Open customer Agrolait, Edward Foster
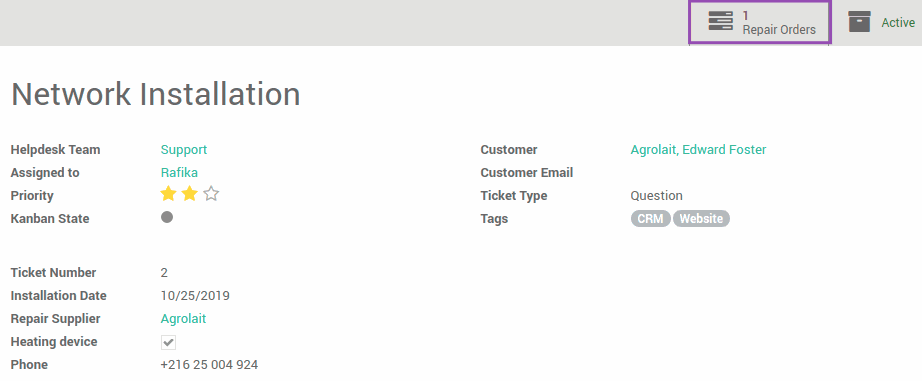922x381 pixels. (699, 149)
